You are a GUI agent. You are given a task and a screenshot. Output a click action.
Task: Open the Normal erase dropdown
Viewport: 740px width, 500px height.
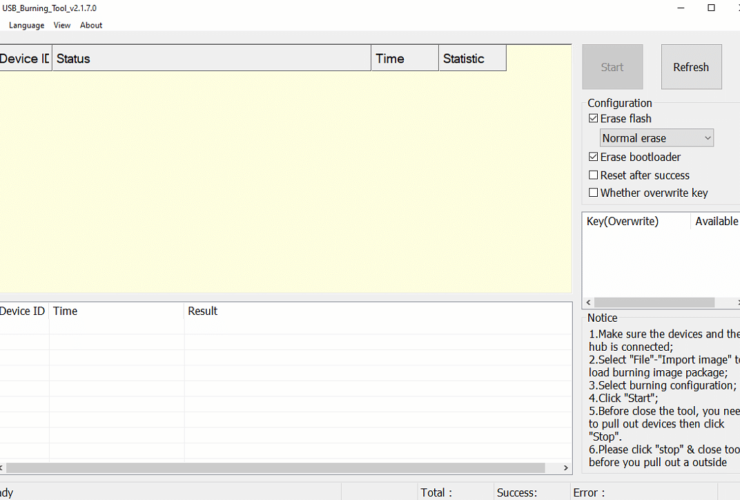657,138
